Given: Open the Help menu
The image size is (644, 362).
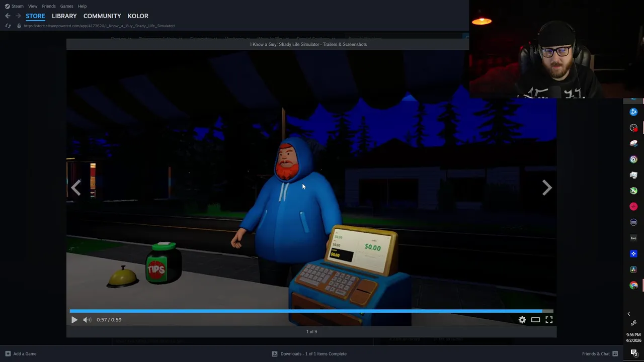Looking at the screenshot, I should [82, 6].
